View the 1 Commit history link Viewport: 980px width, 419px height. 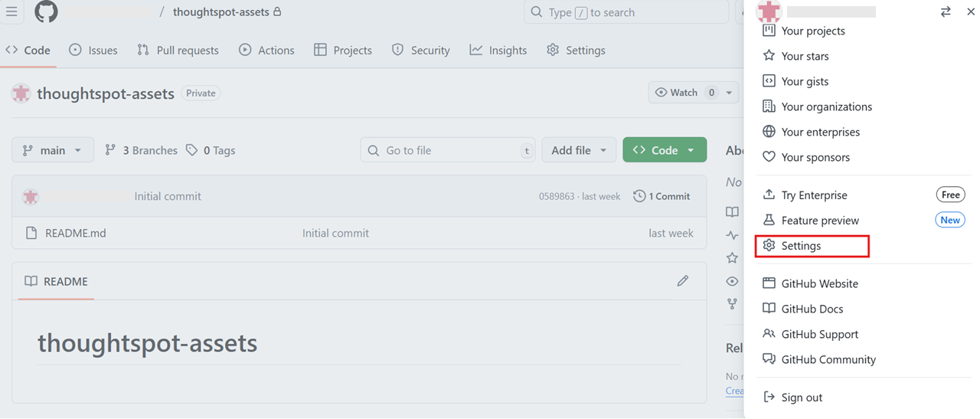click(x=661, y=196)
